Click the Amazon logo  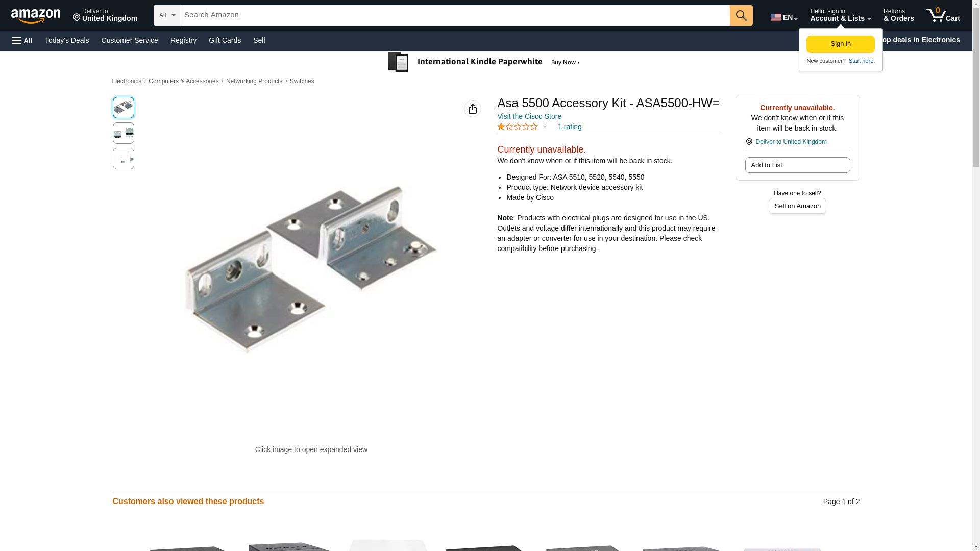click(x=36, y=15)
